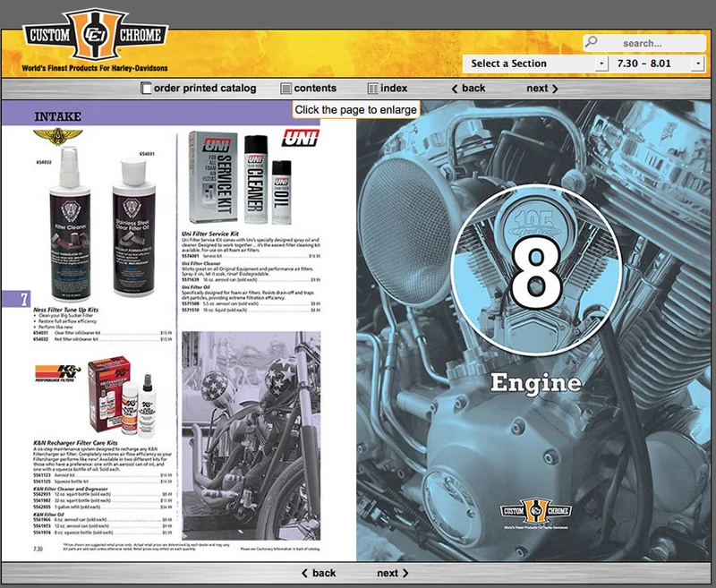Click the Uni Filter Oil heading
This screenshot has width=716, height=588.
click(196, 287)
